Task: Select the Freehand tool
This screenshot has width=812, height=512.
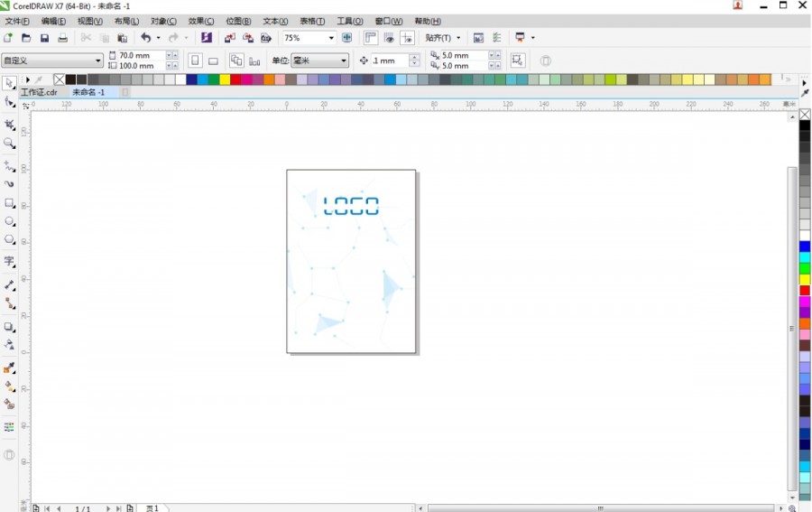Action: point(9,166)
